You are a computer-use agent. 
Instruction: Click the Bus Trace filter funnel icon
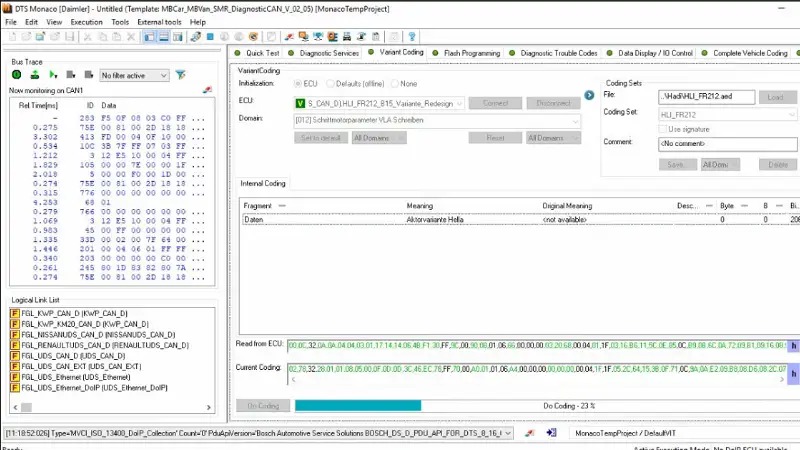click(181, 75)
